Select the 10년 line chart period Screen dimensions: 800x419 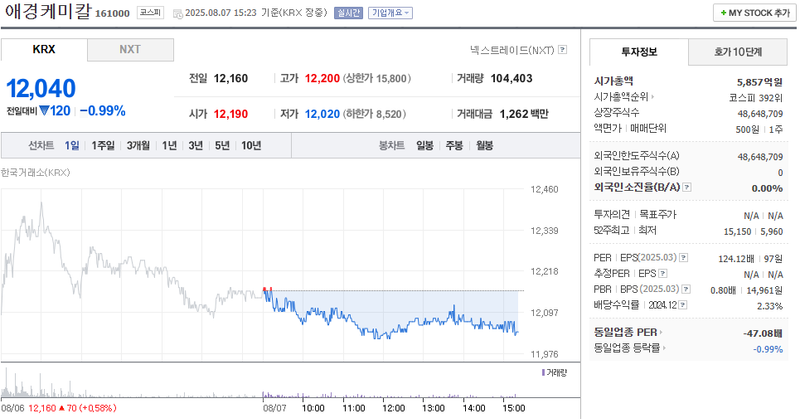251,145
